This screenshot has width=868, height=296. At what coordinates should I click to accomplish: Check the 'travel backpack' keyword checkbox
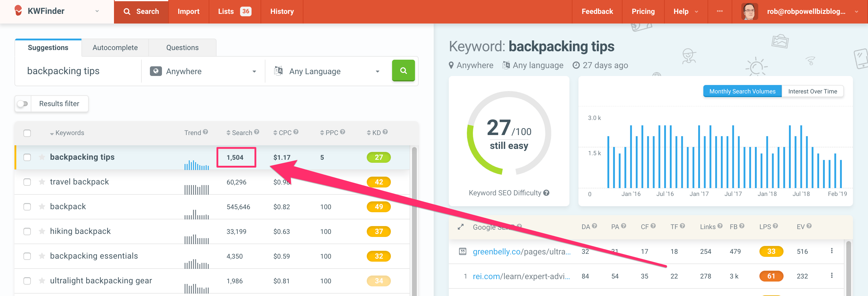(27, 182)
